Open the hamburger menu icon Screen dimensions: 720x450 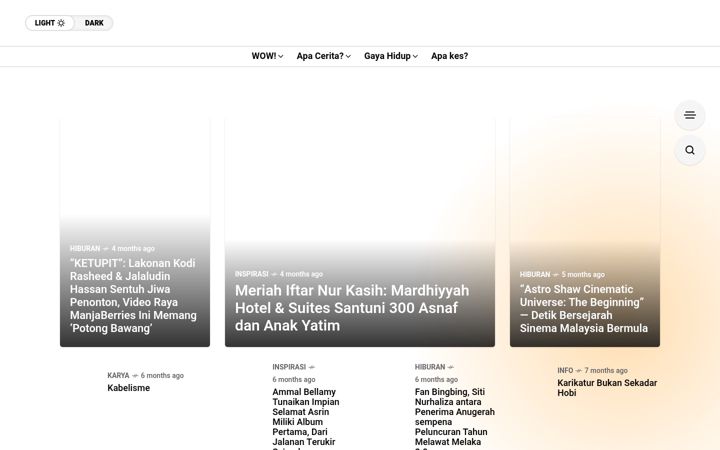click(690, 115)
